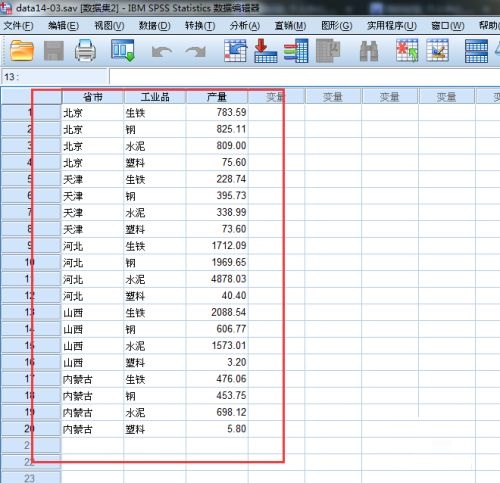Click cell containing 338.99

tap(217, 212)
